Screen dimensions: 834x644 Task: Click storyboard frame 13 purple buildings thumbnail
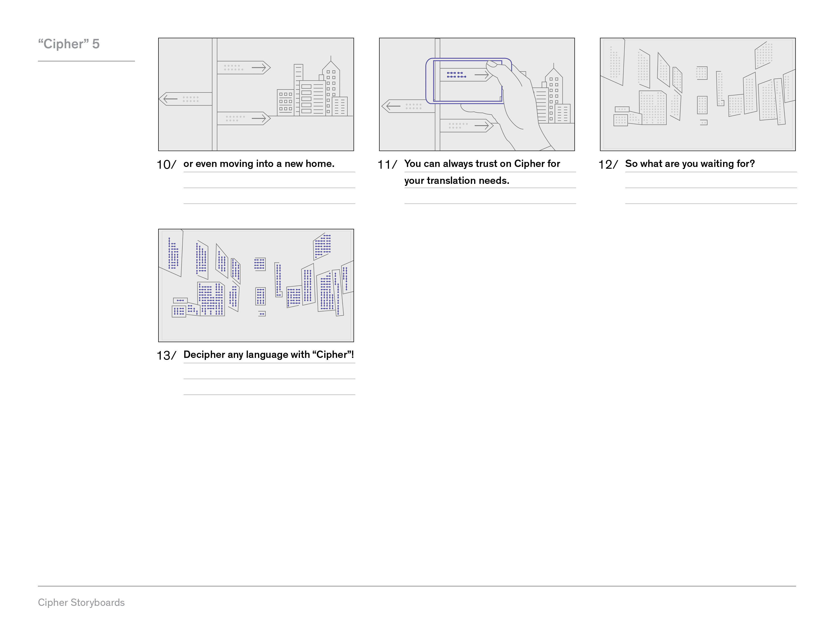(256, 285)
